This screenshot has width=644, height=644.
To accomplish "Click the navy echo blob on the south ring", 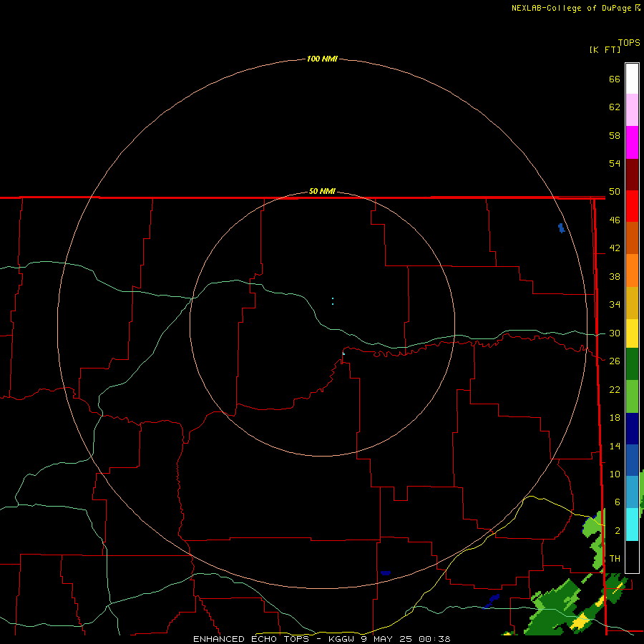I will pyautogui.click(x=386, y=573).
